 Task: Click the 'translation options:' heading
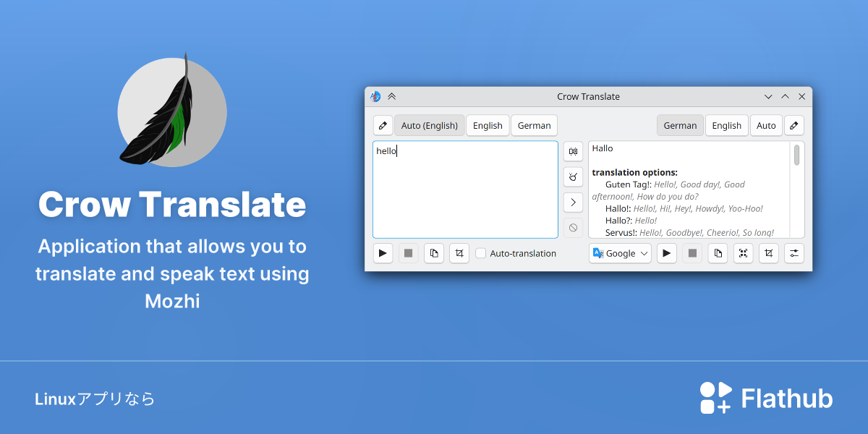tap(634, 172)
